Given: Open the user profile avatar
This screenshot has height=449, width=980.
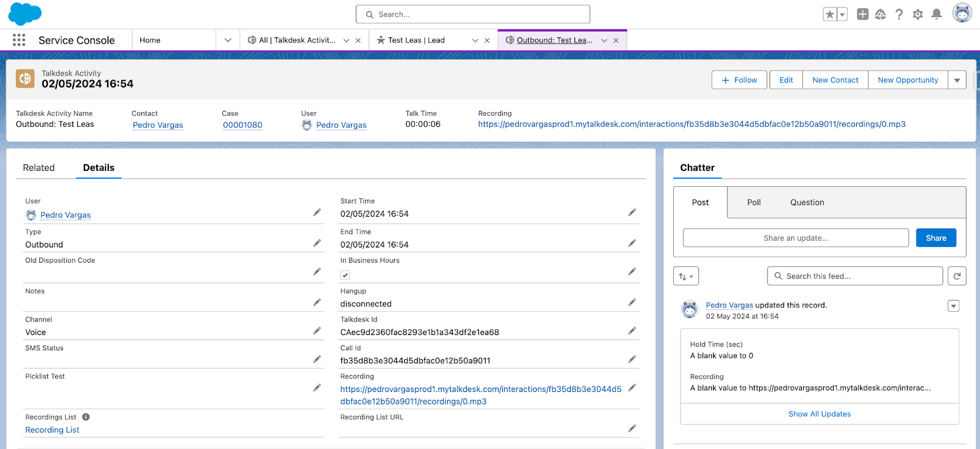Looking at the screenshot, I should click(962, 13).
